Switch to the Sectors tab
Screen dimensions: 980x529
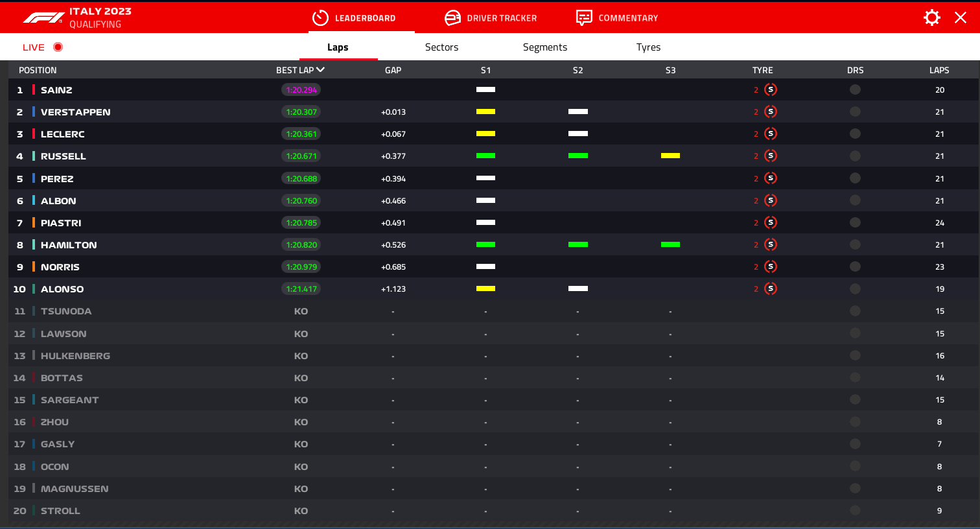441,47
